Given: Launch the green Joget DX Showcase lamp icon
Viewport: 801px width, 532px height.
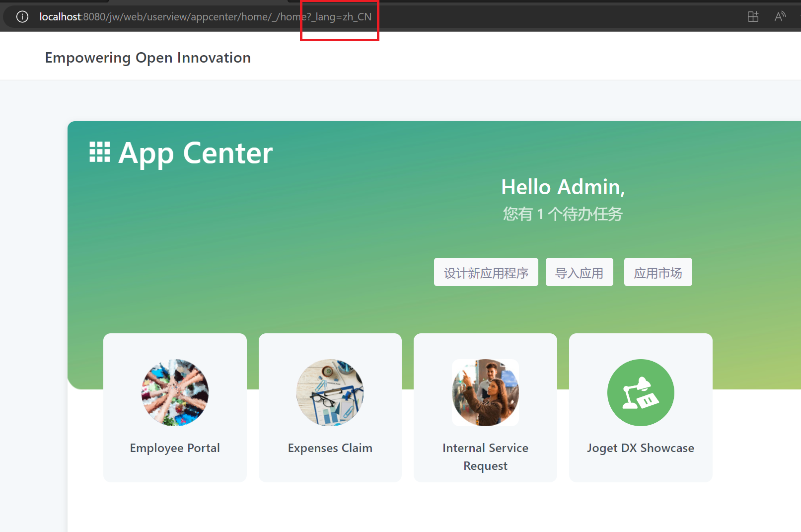Looking at the screenshot, I should (641, 392).
